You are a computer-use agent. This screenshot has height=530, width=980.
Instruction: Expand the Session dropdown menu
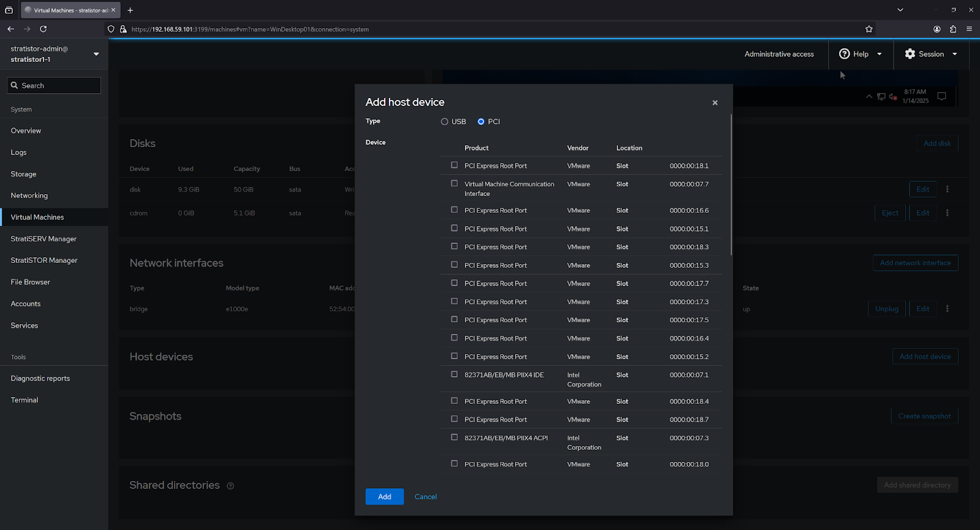pos(954,54)
